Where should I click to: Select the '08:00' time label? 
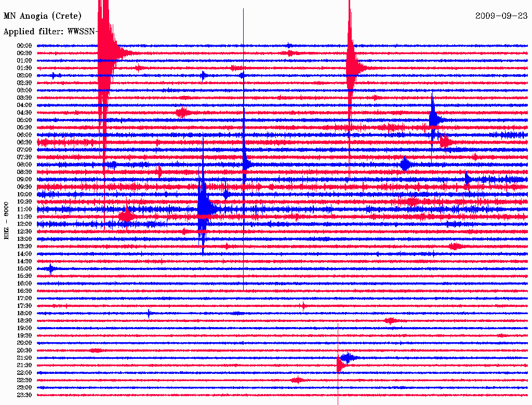(x=24, y=165)
